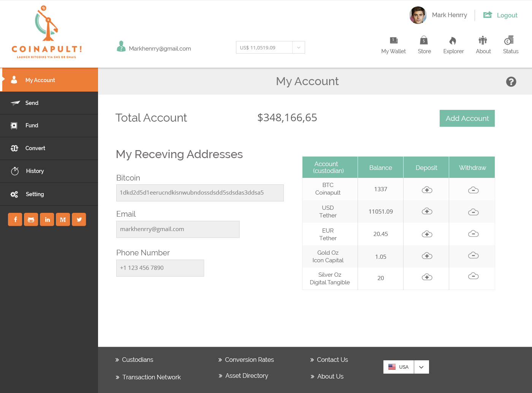Open the Status coins icon

tap(509, 40)
